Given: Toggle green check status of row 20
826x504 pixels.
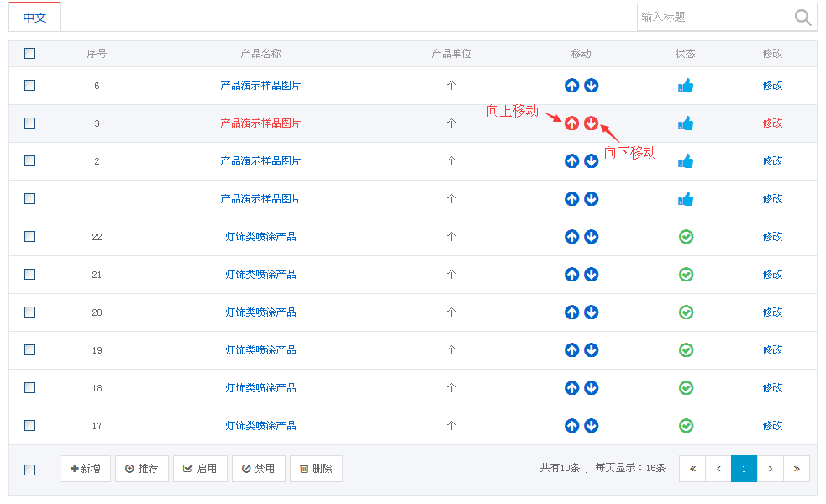Looking at the screenshot, I should click(686, 312).
